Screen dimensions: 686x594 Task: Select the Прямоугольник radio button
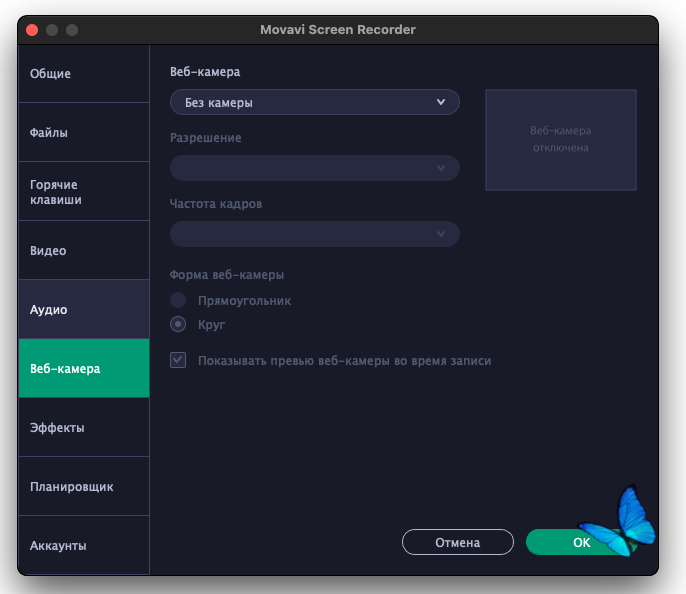[x=178, y=300]
